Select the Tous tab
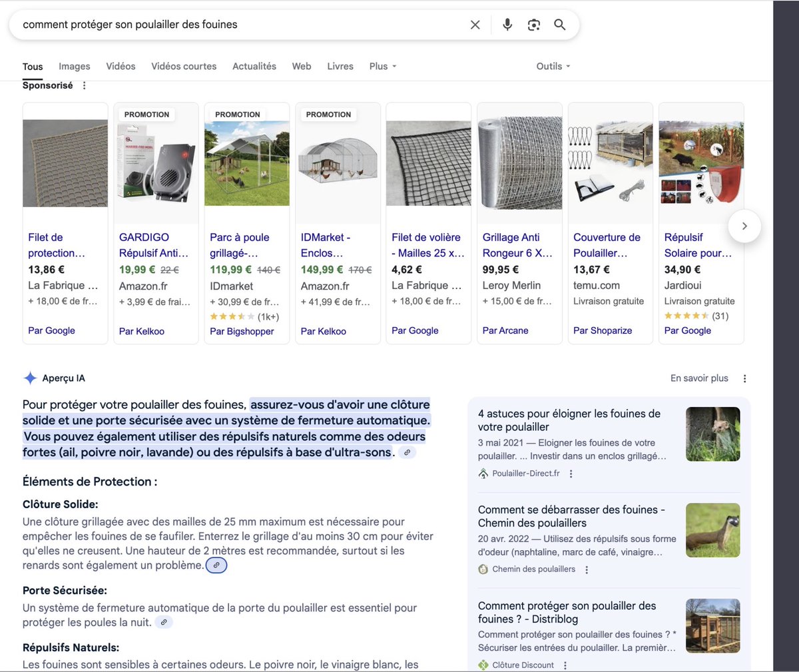 coord(33,66)
